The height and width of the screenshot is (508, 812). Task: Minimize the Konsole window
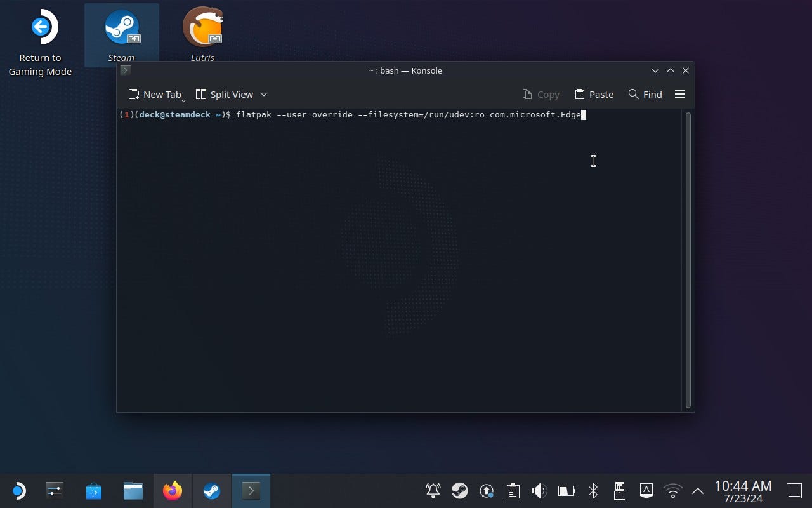(x=655, y=70)
